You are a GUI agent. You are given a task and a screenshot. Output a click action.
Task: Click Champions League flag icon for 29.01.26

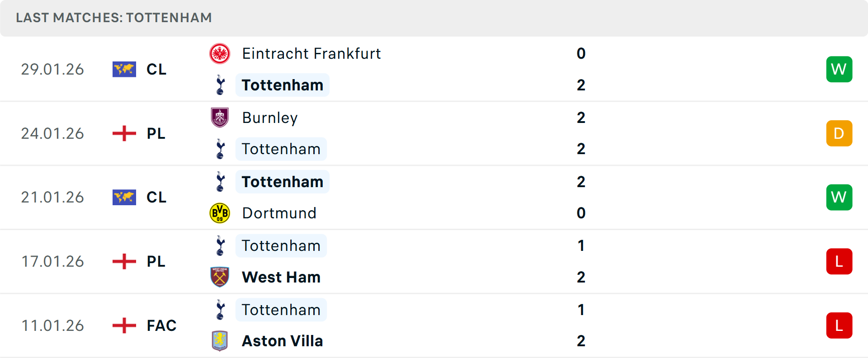tap(124, 69)
